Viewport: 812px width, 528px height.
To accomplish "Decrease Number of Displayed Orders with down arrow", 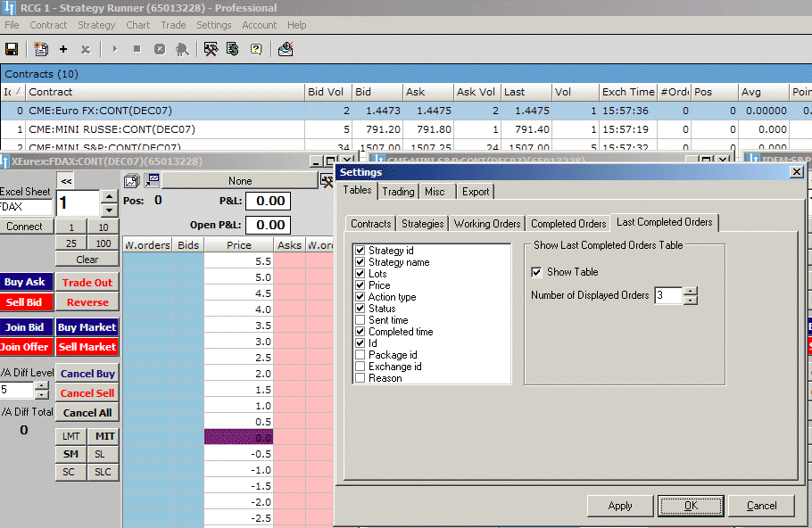I will coord(691,301).
